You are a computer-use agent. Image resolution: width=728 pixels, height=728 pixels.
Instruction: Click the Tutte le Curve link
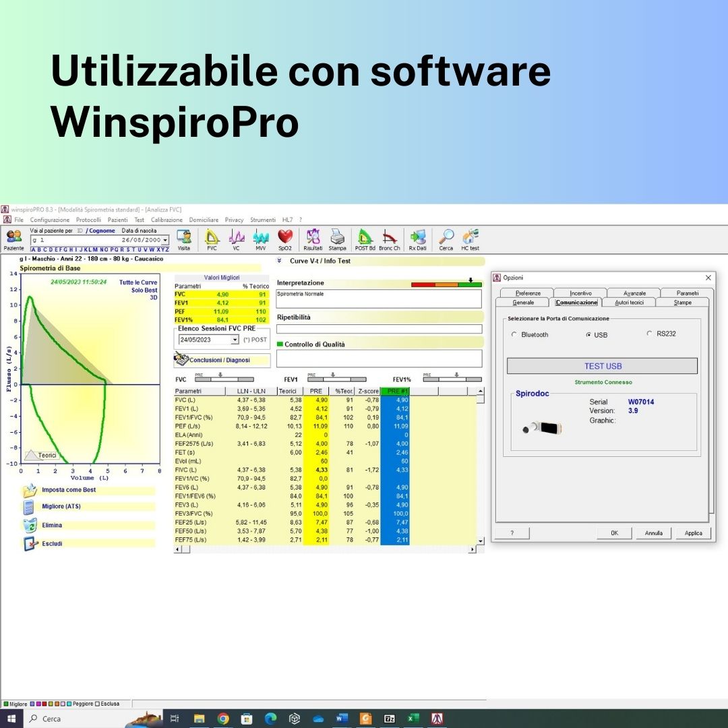[138, 282]
